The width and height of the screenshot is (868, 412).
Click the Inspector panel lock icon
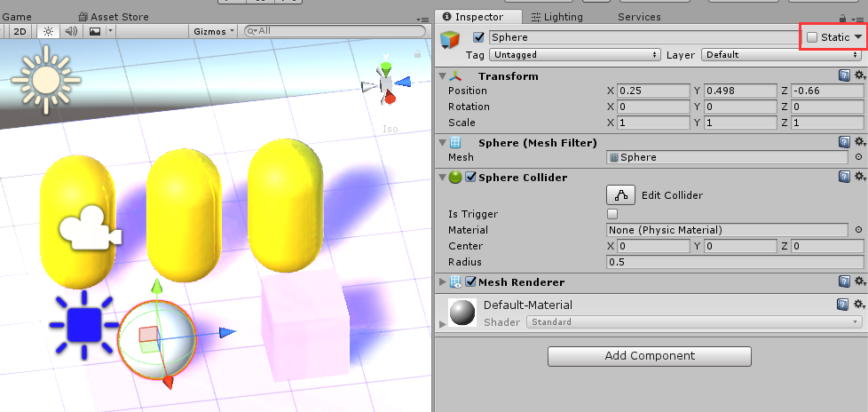[x=842, y=19]
